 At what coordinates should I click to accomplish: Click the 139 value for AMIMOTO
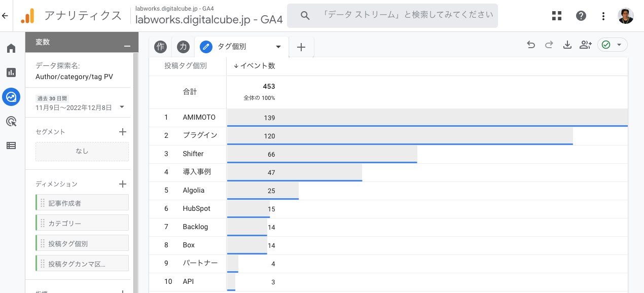click(269, 118)
